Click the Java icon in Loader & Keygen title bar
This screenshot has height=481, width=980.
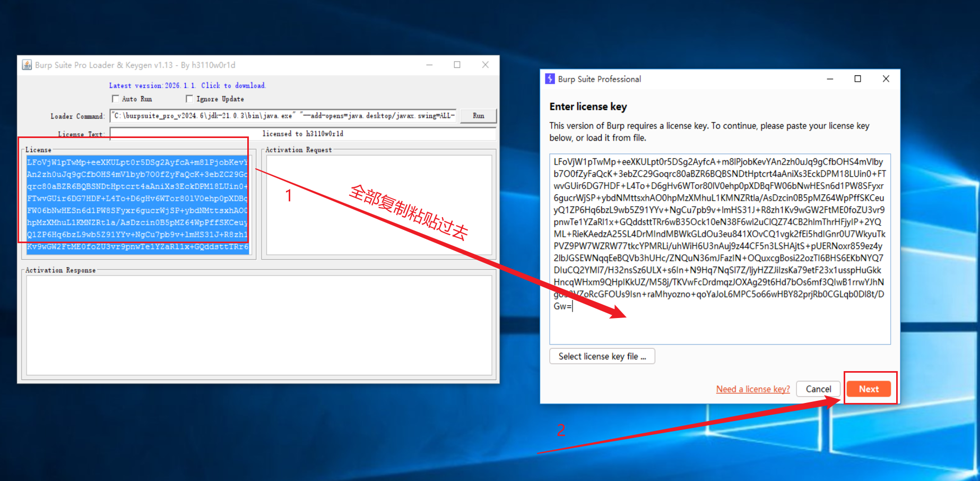[x=27, y=65]
